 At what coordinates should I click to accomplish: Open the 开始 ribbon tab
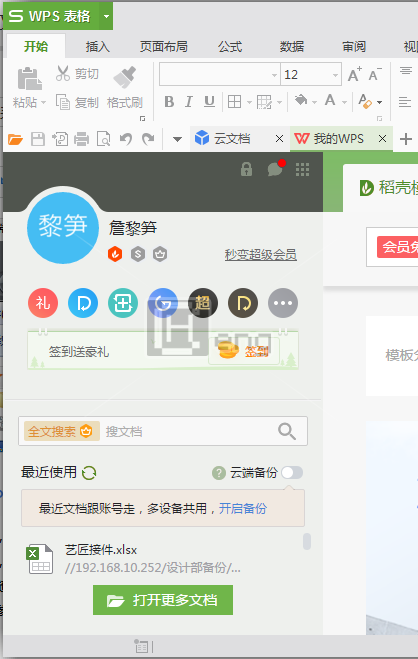click(36, 46)
